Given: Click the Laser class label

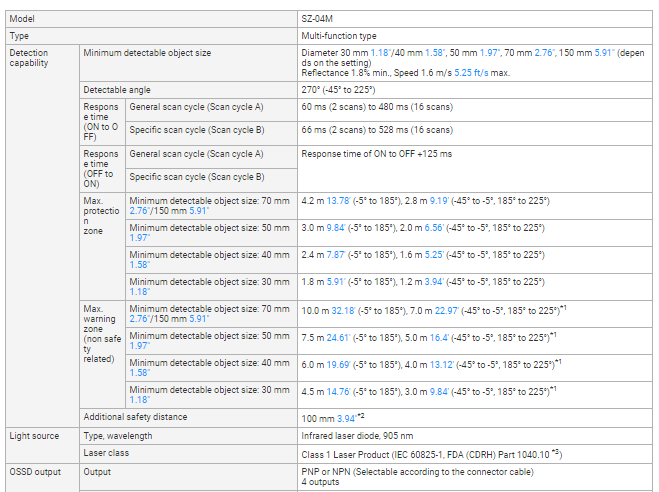Looking at the screenshot, I should [106, 453].
